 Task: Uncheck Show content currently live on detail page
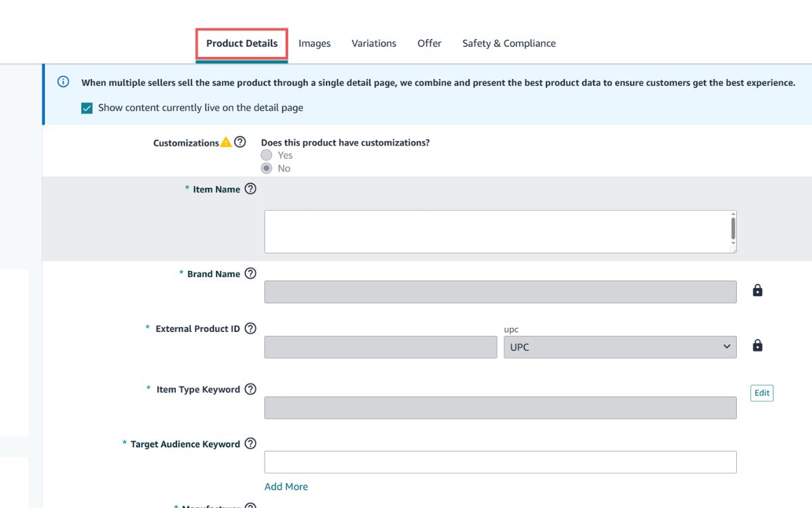[x=87, y=108]
